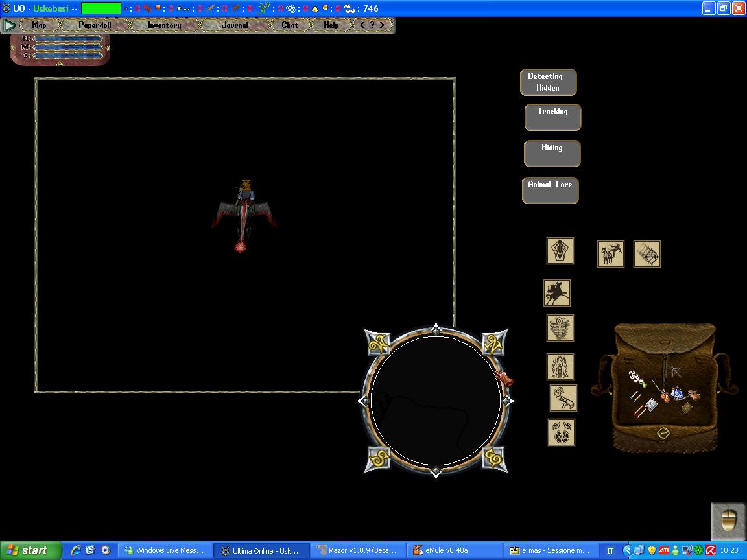Image resolution: width=747 pixels, height=560 pixels.
Task: Click the diamond minimize button on the backpack
Action: [x=663, y=434]
